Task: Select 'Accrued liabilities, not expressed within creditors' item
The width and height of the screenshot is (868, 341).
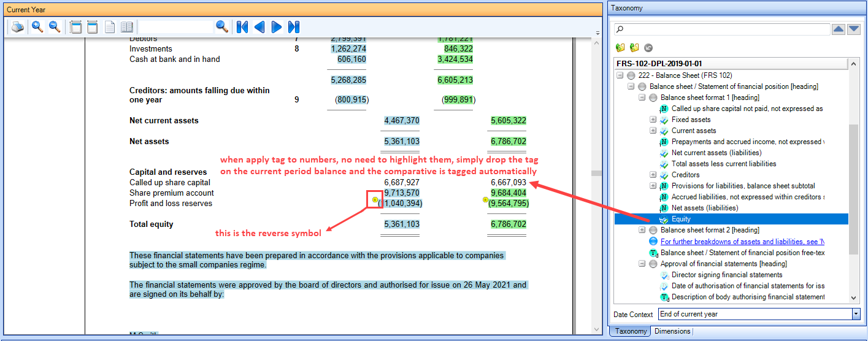Action: point(748,197)
